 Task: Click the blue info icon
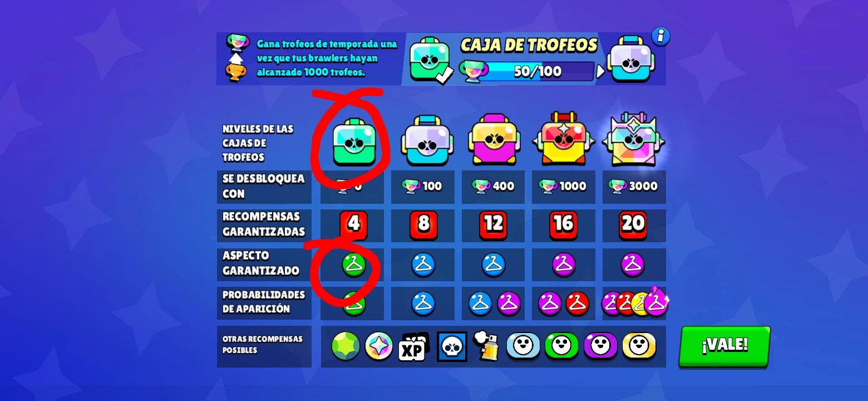click(x=660, y=36)
